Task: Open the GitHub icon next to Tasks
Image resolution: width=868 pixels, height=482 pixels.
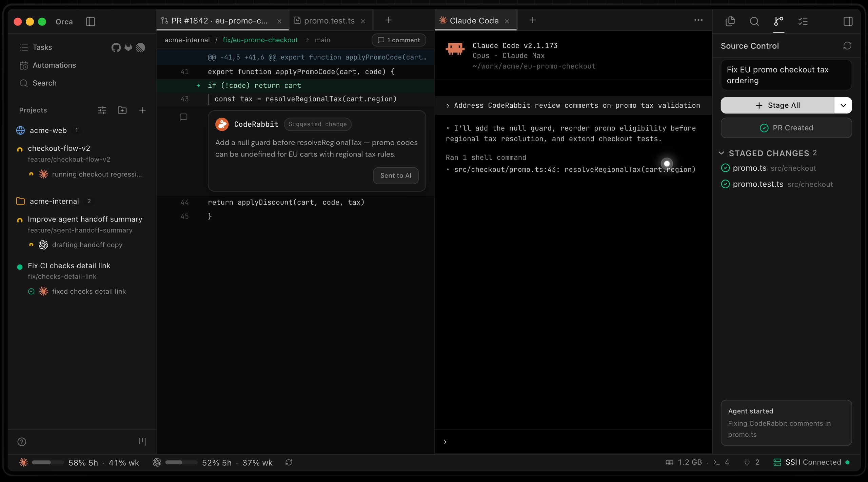Action: click(116, 47)
